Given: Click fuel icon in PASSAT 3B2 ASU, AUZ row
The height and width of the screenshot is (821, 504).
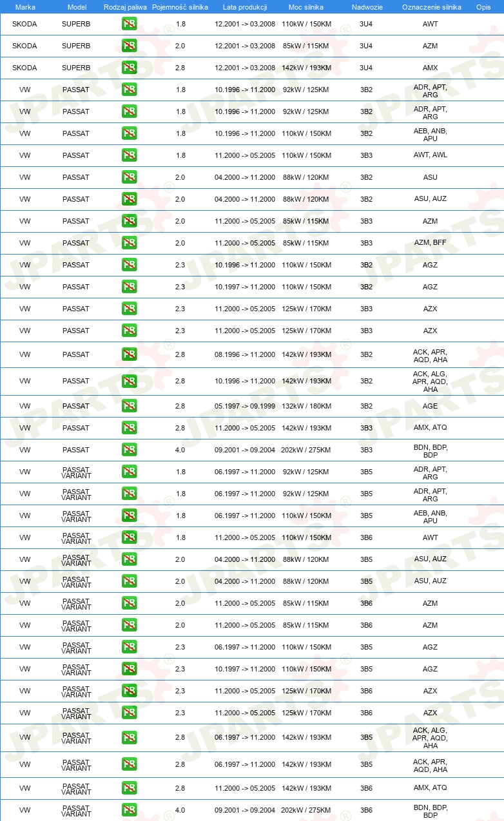Looking at the screenshot, I should tap(129, 199).
